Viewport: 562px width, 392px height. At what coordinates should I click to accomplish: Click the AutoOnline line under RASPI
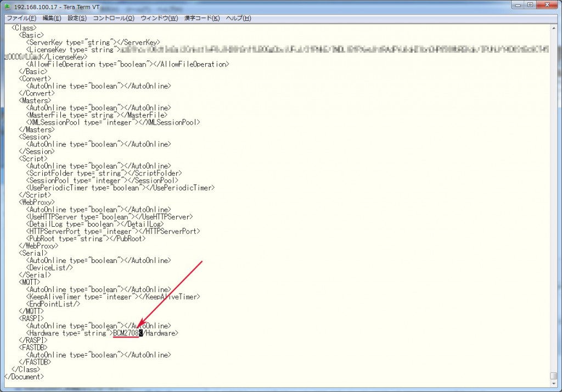pos(99,326)
